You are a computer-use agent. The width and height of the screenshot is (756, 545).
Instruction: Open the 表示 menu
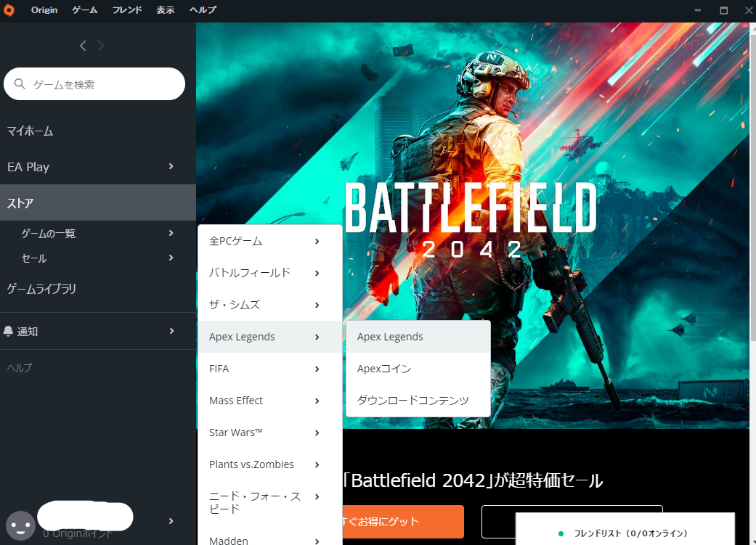[x=166, y=9]
